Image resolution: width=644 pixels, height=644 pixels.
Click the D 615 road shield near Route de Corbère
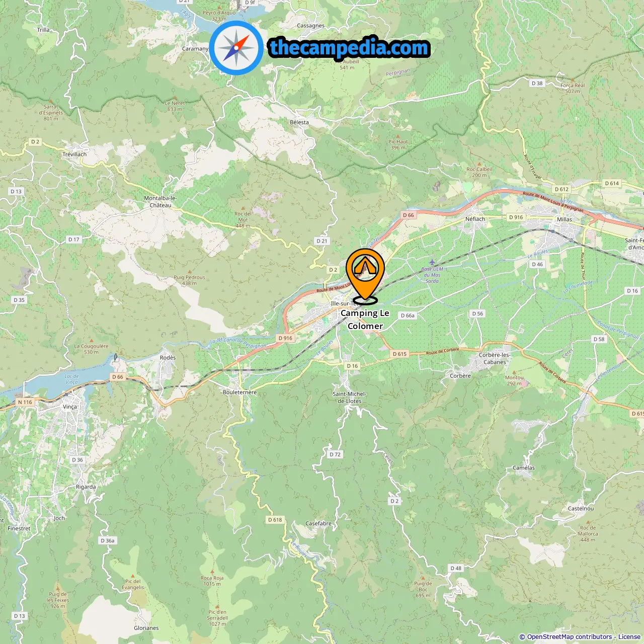(399, 354)
